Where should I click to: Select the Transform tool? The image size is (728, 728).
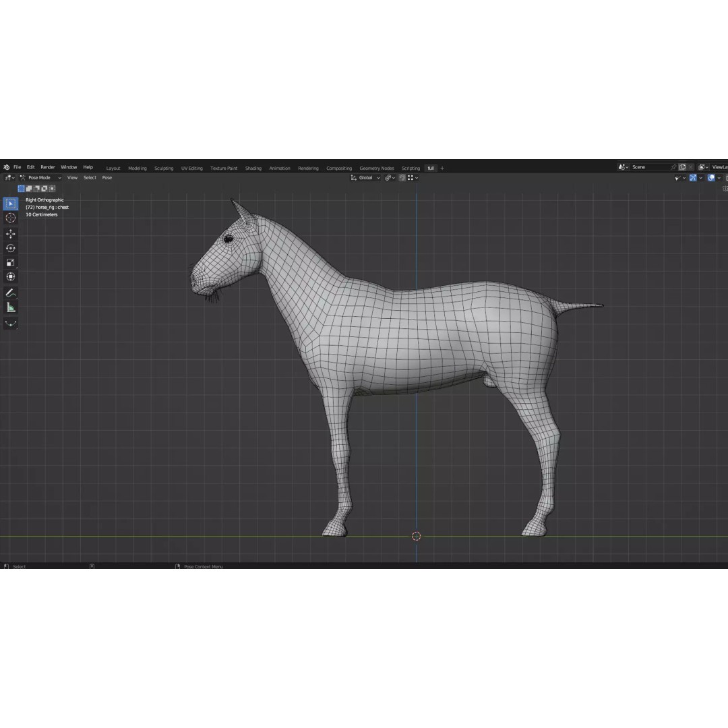coord(11,277)
